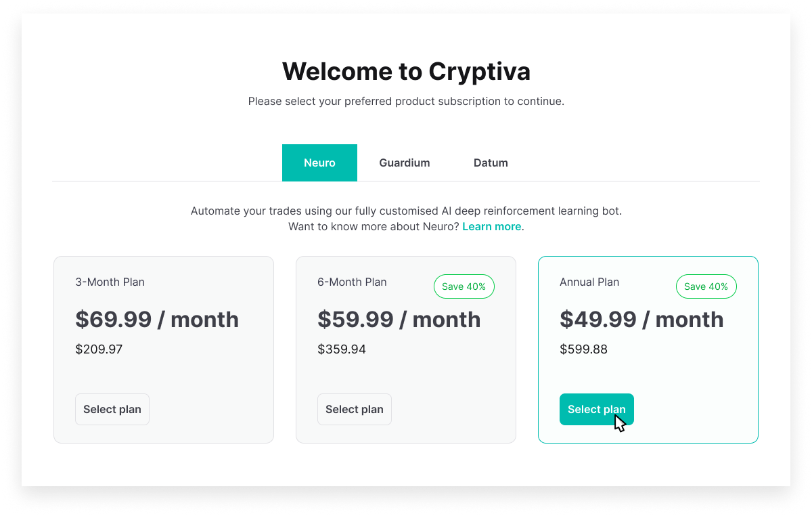Click the $49.99 / month price
Viewport: 812px width, 516px height.
pyautogui.click(x=641, y=320)
